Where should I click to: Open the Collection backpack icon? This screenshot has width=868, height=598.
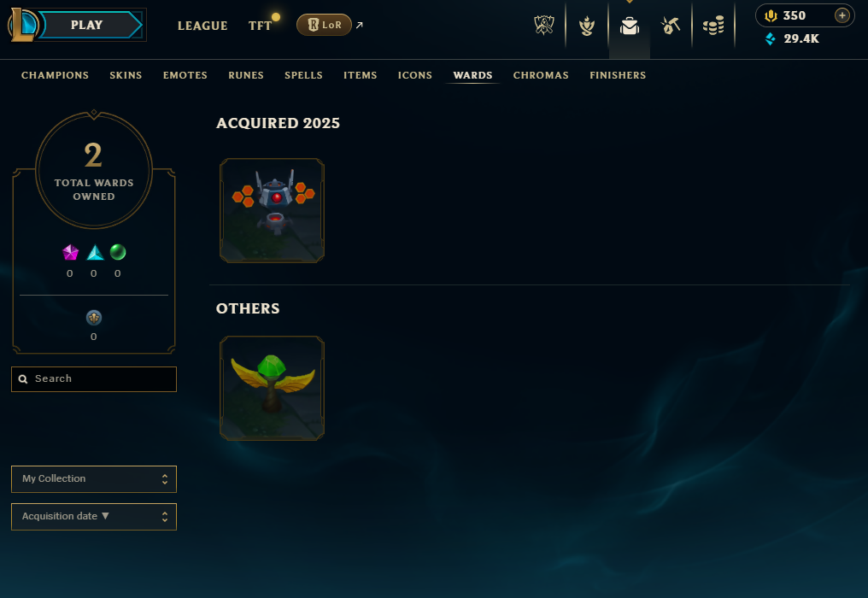tap(630, 26)
